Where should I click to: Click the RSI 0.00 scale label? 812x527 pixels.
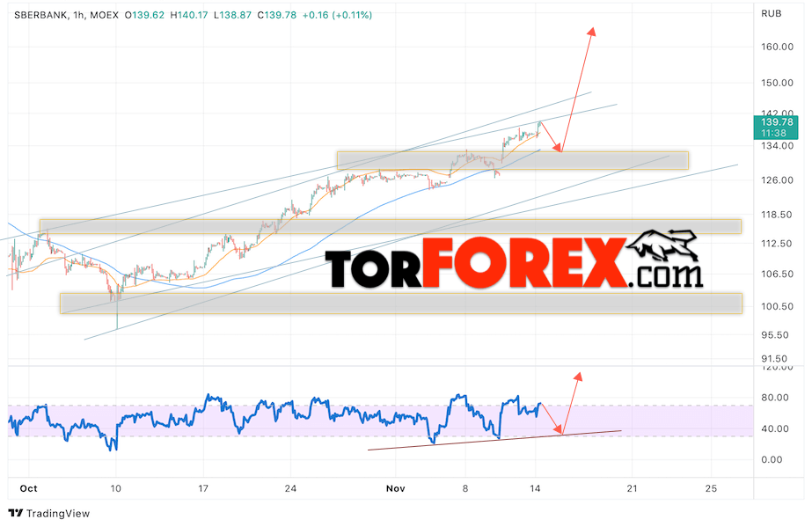pos(772,460)
